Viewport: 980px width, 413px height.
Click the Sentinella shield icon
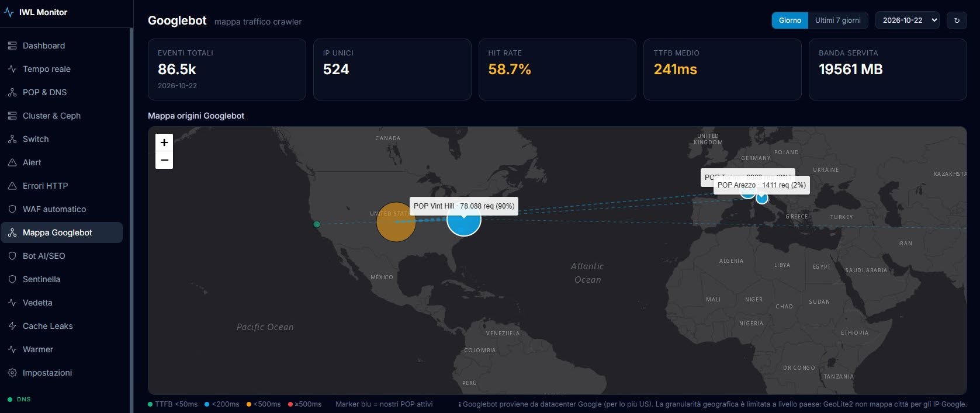click(x=12, y=279)
